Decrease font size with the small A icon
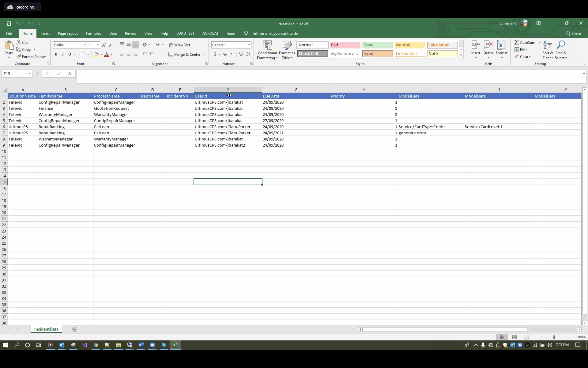This screenshot has width=588, height=368. click(111, 45)
